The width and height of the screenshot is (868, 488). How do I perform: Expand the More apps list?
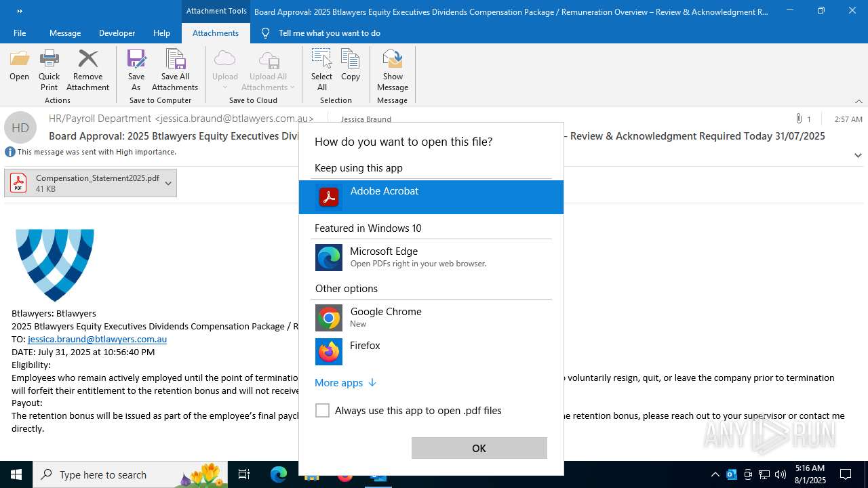tap(345, 383)
